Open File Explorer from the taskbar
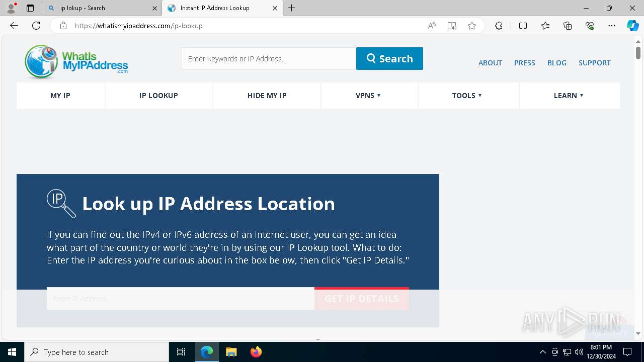The height and width of the screenshot is (362, 644). (231, 352)
